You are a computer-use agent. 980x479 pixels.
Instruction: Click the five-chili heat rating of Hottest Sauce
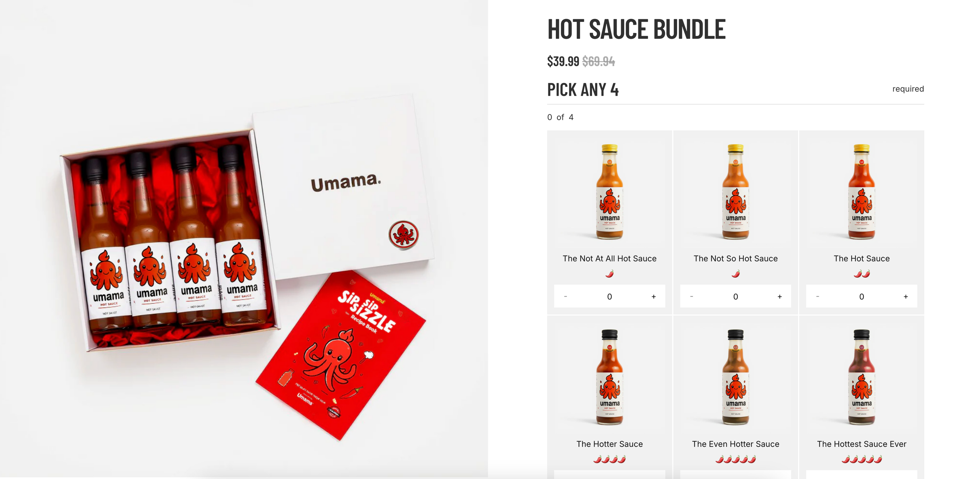coord(862,459)
